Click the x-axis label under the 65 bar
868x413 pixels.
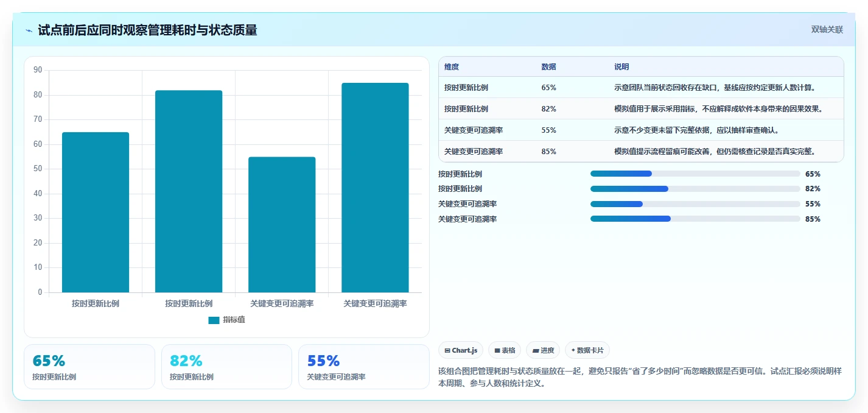coord(96,303)
